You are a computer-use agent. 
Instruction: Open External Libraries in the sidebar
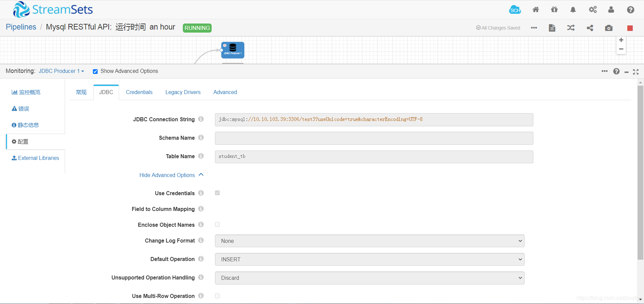35,158
